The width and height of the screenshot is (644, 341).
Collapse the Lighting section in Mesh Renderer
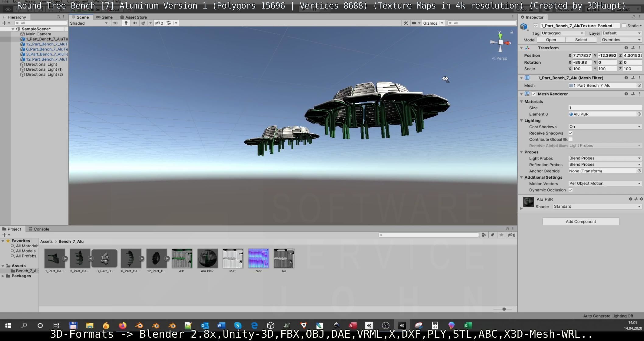click(x=522, y=121)
